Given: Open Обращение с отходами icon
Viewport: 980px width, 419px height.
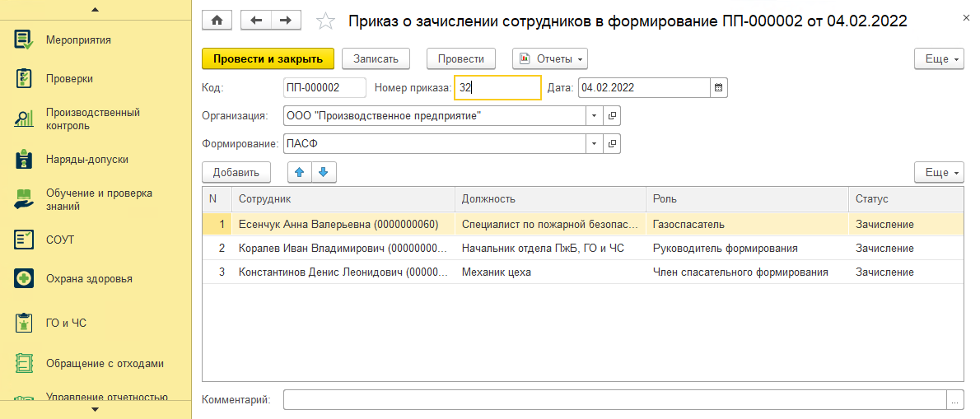Looking at the screenshot, I should click(24, 363).
